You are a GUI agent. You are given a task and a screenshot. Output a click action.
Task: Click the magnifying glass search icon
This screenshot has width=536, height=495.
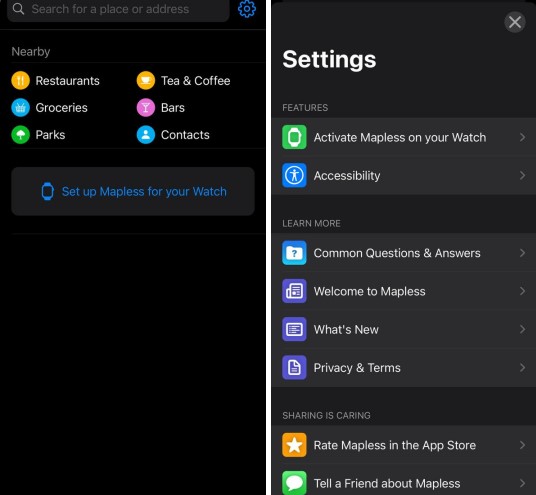18,9
